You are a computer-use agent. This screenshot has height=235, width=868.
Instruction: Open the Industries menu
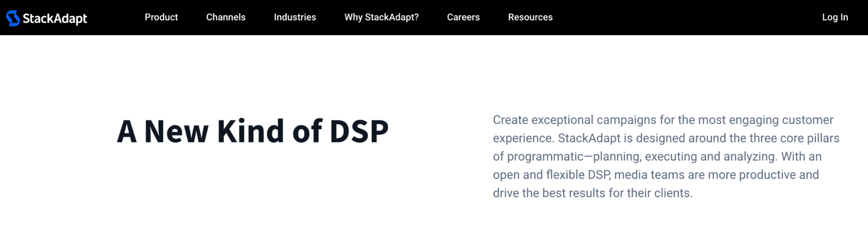[295, 17]
